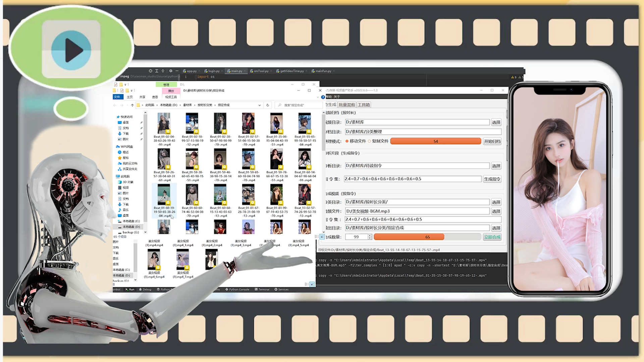Click the chevron after 素材库 in breadcrumb

[x=194, y=105]
